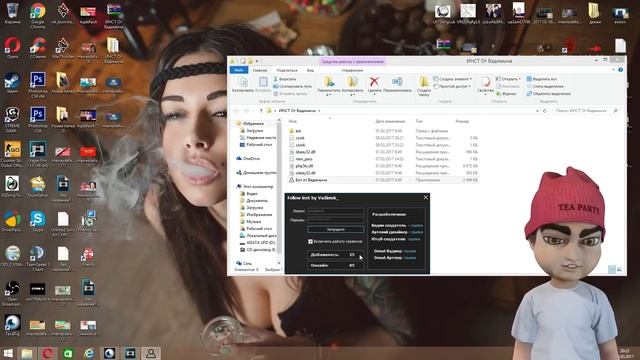
Task: Click the login input in the bot window
Action: point(335,211)
